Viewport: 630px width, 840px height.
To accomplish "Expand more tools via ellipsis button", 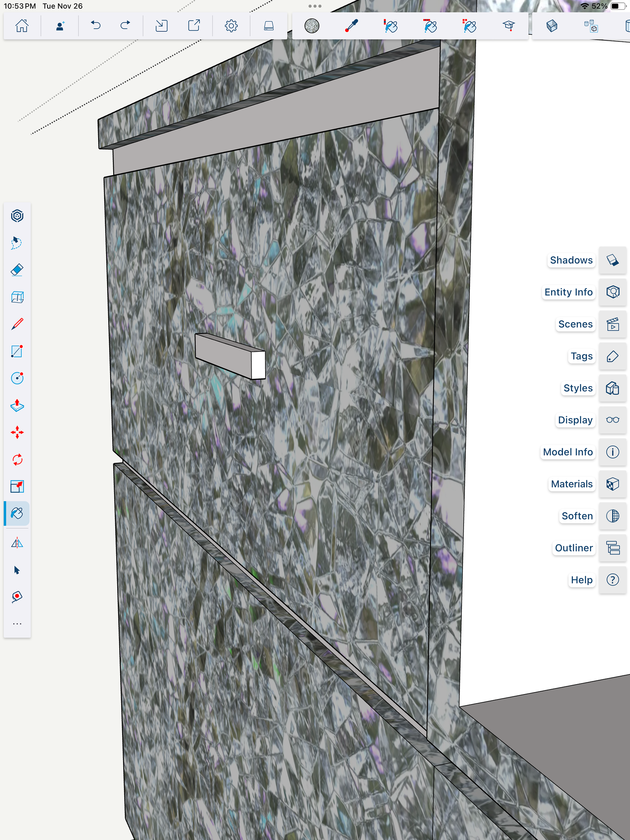I will pyautogui.click(x=17, y=624).
